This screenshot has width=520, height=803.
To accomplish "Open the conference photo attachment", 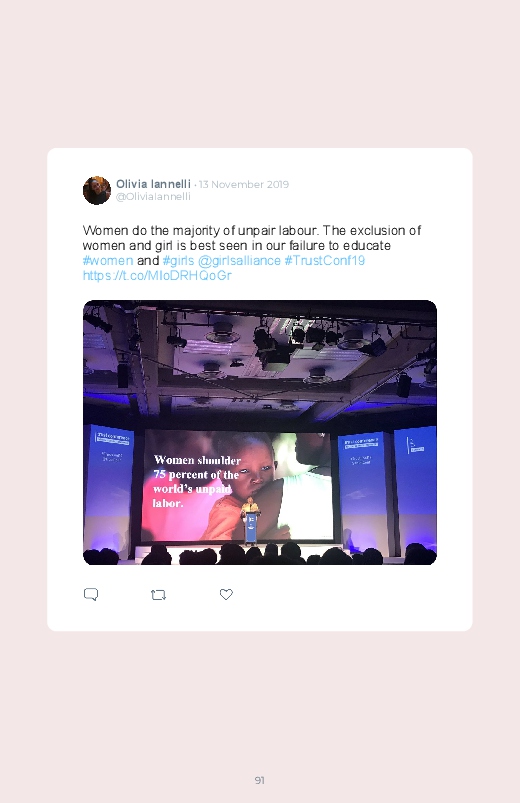I will (x=260, y=432).
